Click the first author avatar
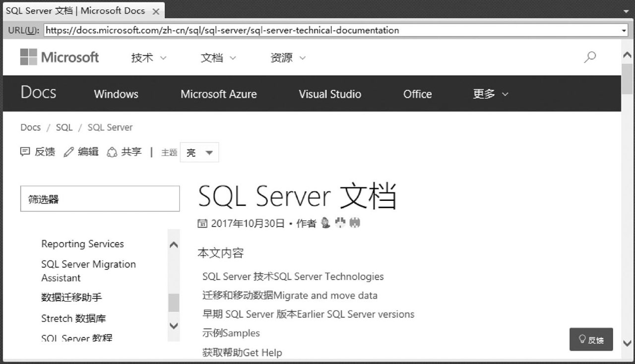Screen dimensions: 635x364 tap(325, 223)
